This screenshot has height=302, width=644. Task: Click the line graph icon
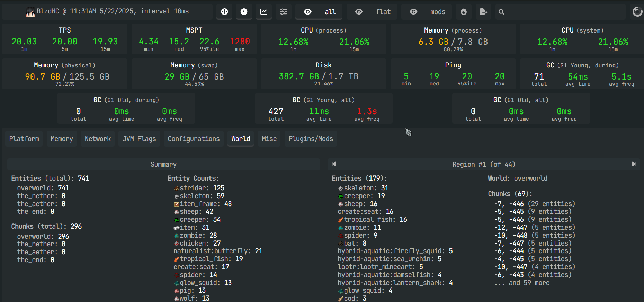click(264, 12)
